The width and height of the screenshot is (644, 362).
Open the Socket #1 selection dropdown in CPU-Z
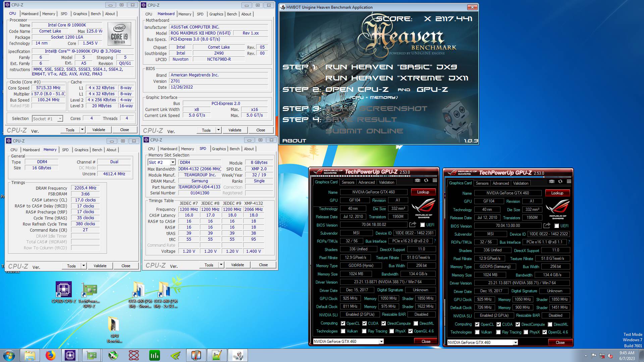(60, 119)
